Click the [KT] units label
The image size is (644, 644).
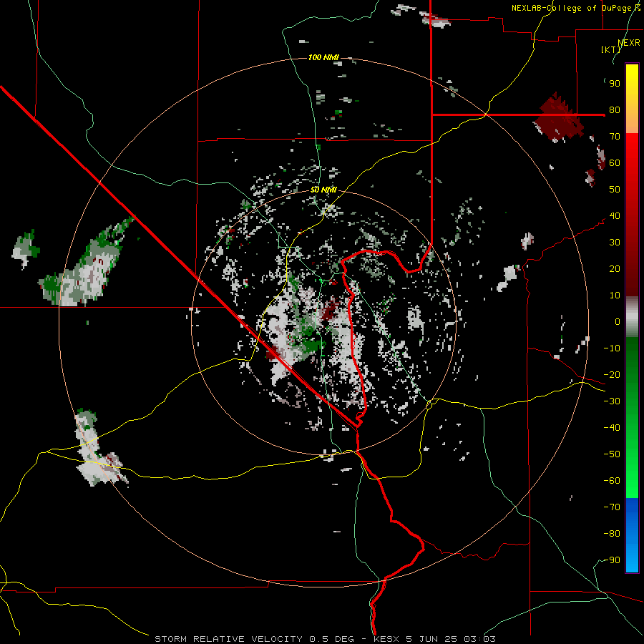(x=610, y=49)
